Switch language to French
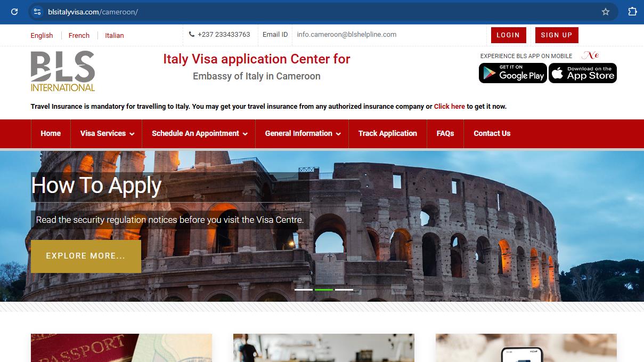 coord(79,36)
